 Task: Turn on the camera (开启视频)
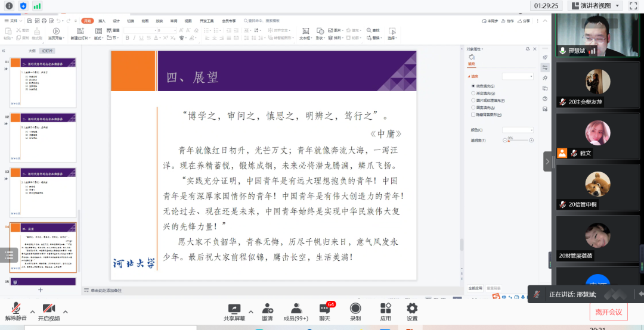click(x=49, y=310)
